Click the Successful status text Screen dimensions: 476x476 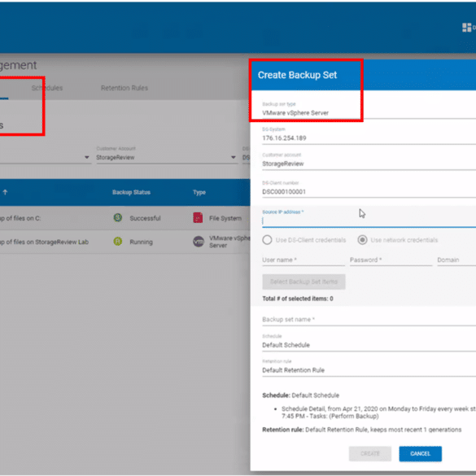145,218
